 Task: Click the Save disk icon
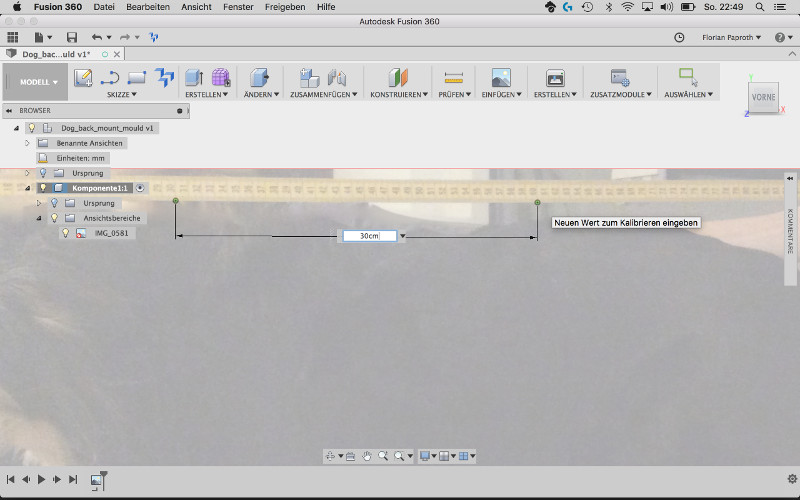pos(72,37)
